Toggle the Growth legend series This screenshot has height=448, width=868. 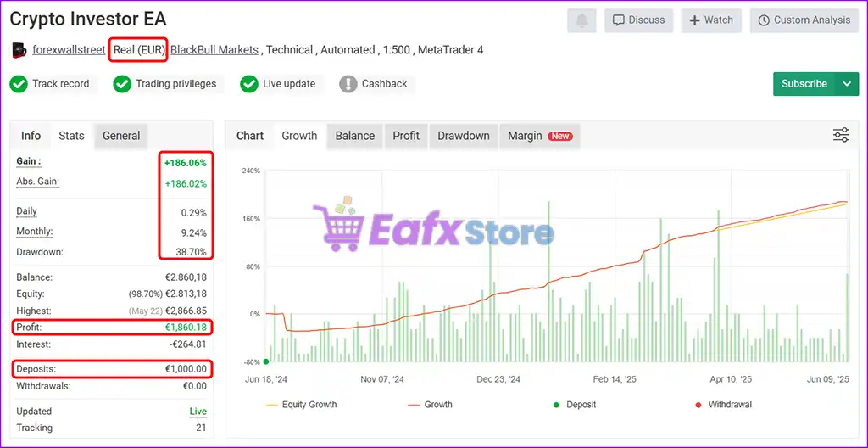click(430, 405)
